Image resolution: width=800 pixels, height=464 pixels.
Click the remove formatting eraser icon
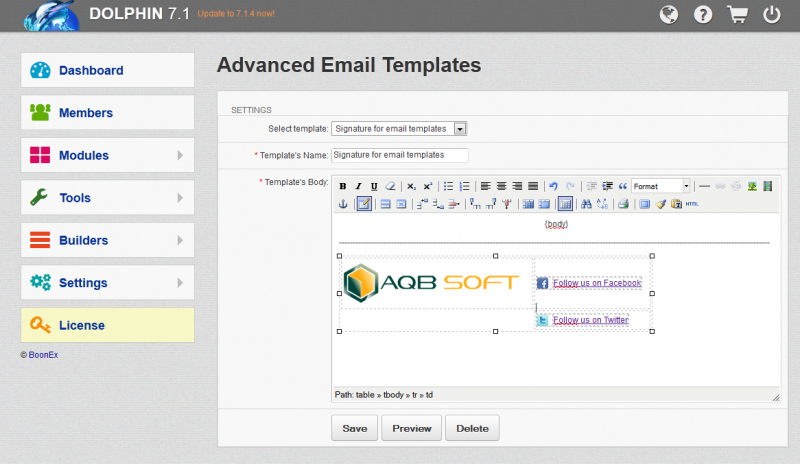point(390,186)
